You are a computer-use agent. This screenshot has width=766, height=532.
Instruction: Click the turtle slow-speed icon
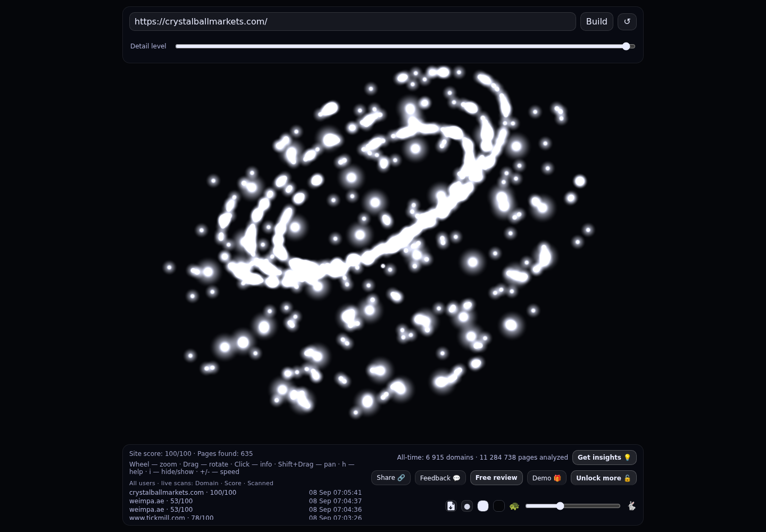(514, 506)
